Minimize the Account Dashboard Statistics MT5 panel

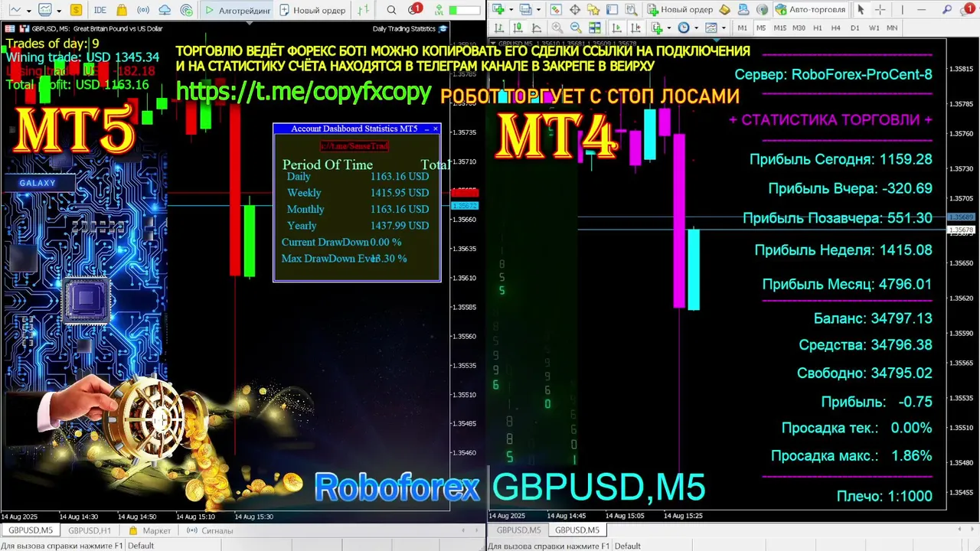tap(426, 129)
